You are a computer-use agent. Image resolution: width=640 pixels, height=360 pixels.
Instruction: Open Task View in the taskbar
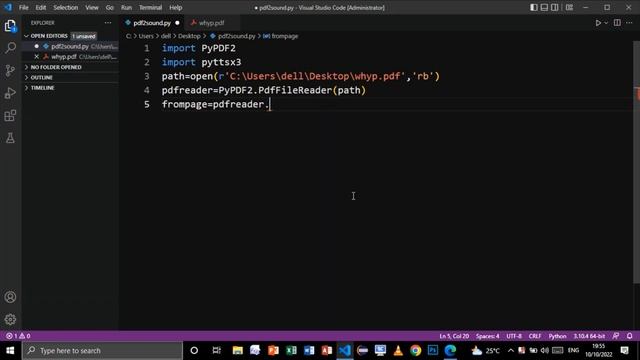(216, 350)
